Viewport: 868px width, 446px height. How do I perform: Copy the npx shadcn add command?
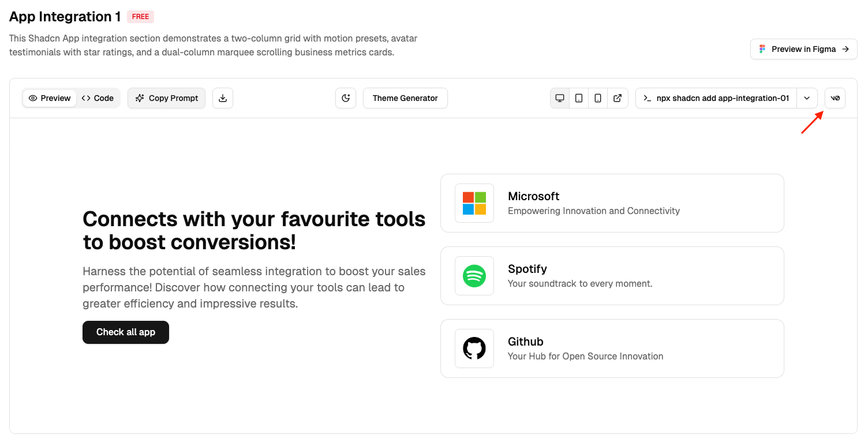click(716, 98)
